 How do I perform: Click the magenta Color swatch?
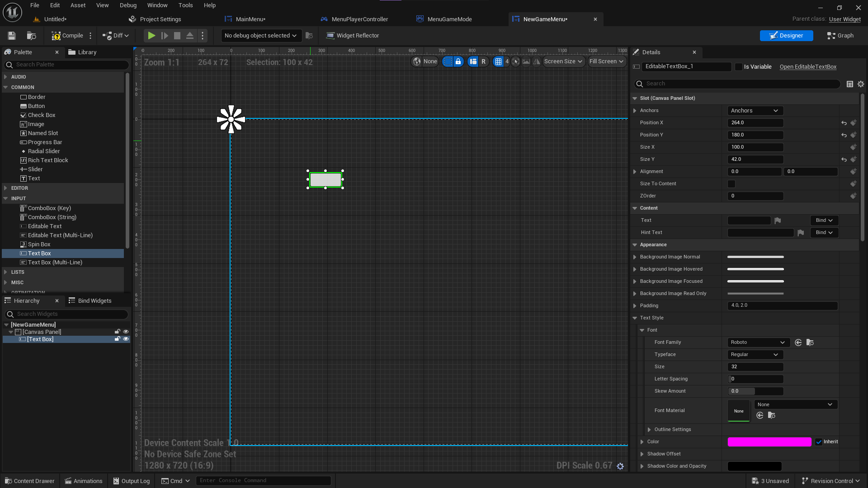click(769, 442)
